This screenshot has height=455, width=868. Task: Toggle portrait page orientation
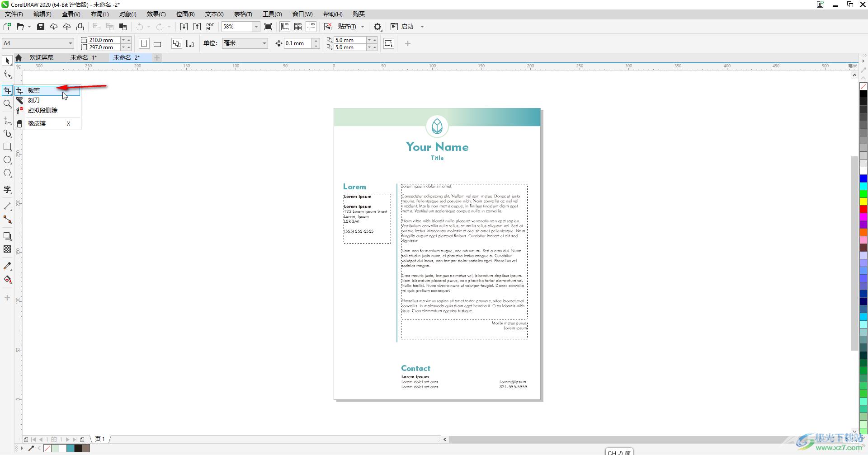pyautogui.click(x=144, y=43)
